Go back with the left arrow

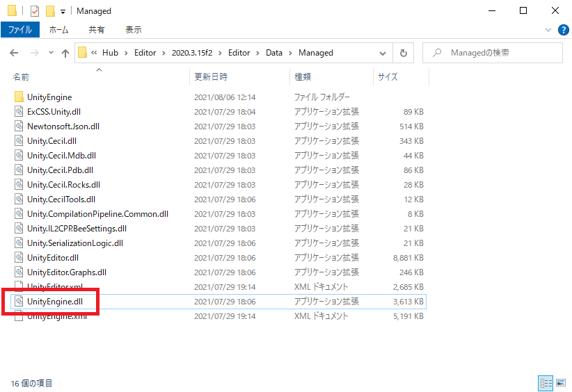tap(14, 53)
